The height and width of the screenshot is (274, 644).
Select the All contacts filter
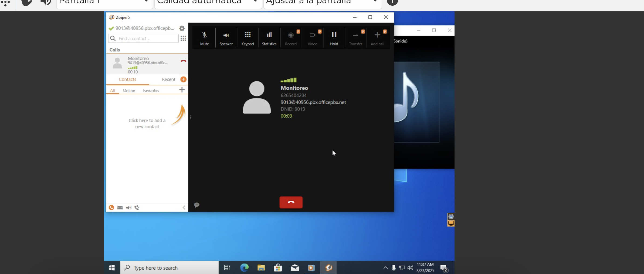click(112, 90)
